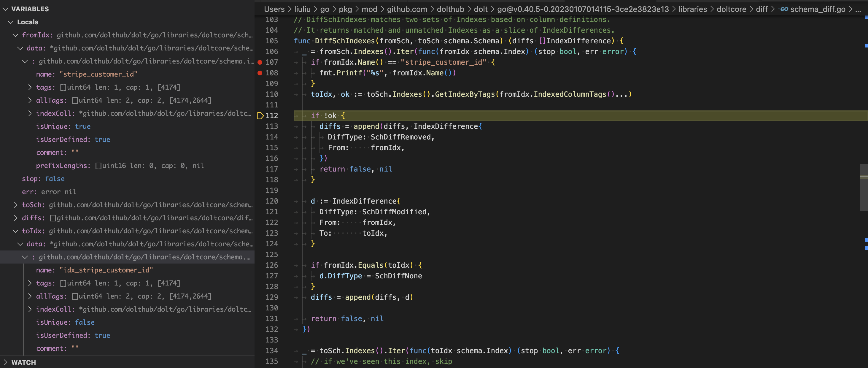Toggle off the breakpoint on line 107
868x368 pixels.
(260, 62)
